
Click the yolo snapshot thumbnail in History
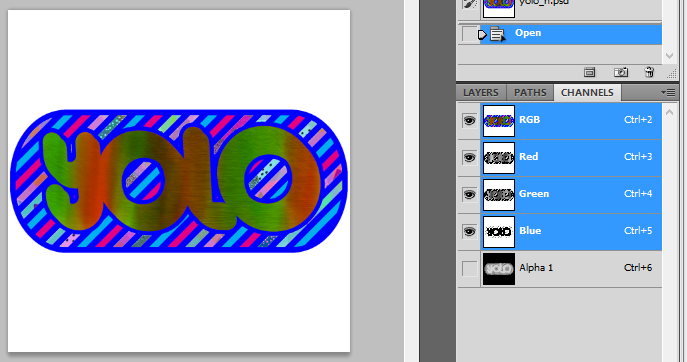click(499, 7)
